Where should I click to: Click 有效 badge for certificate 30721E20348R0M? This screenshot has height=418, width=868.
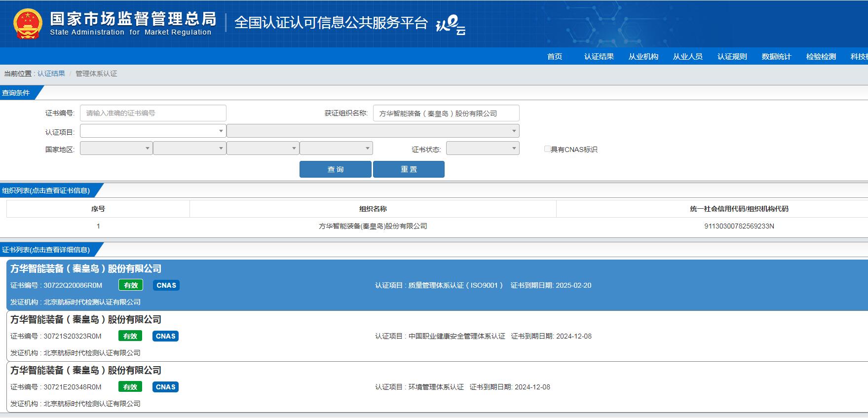click(x=130, y=387)
